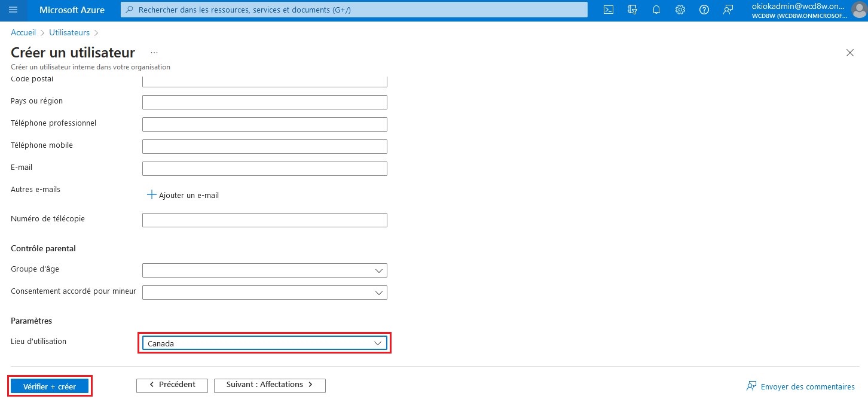
Task: Click the search magnifier icon
Action: click(130, 10)
